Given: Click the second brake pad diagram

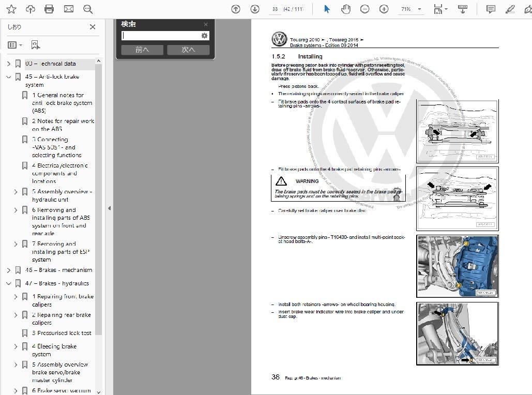Looking at the screenshot, I should (x=458, y=199).
